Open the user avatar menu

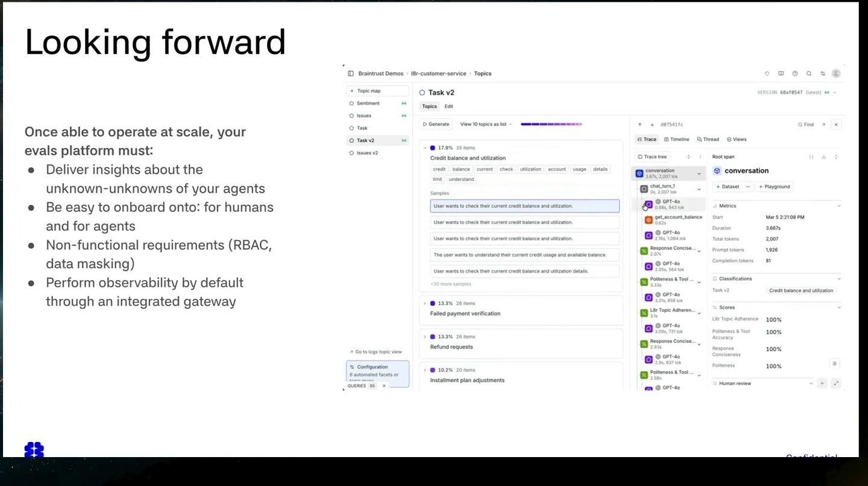(836, 73)
